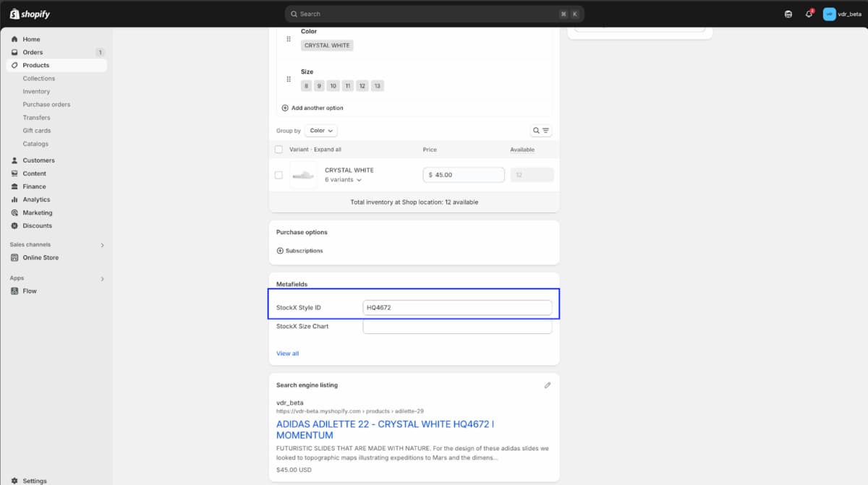Tick the select-all variants checkbox
The height and width of the screenshot is (485, 868).
click(x=279, y=150)
